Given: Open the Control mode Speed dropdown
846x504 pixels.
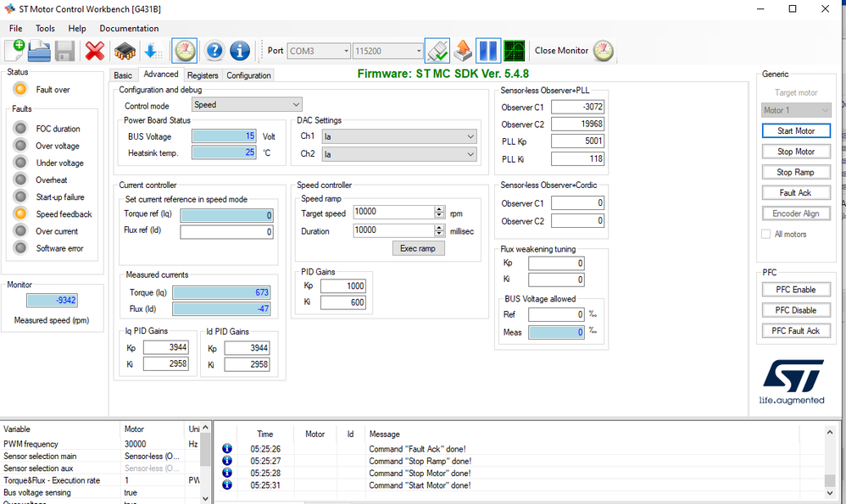Looking at the screenshot, I should point(247,104).
